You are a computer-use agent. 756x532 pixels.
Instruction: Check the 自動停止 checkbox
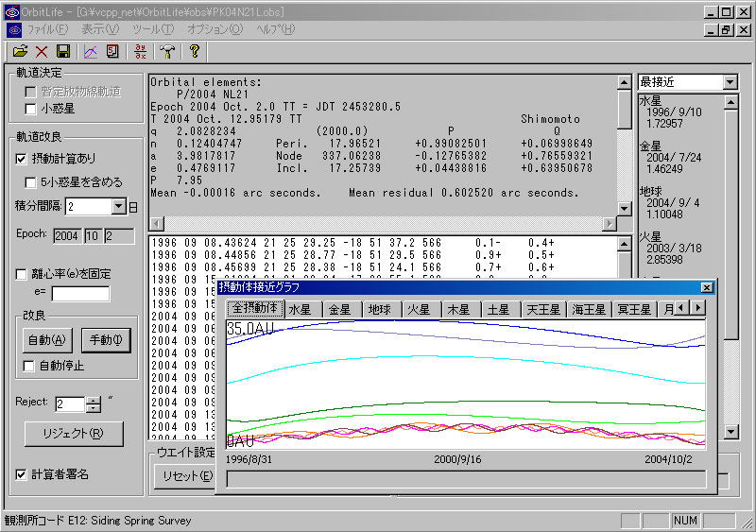point(30,366)
